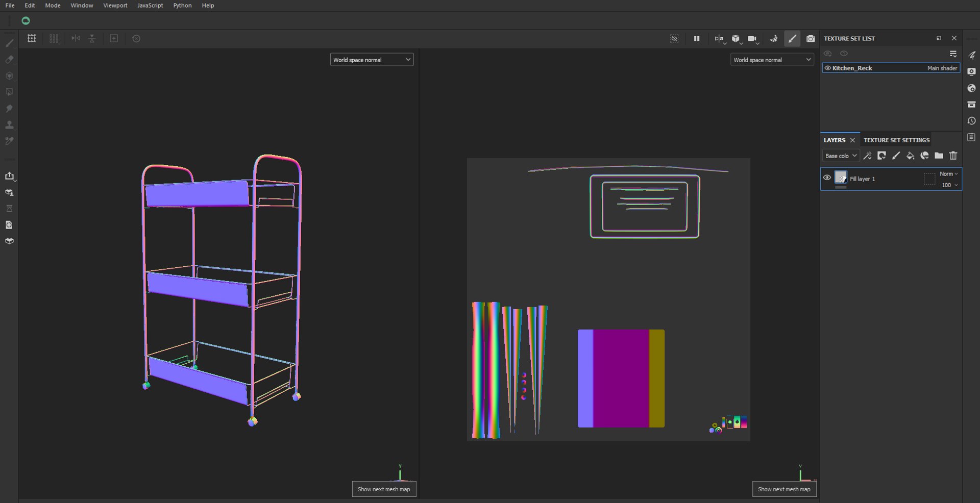980x503 pixels.
Task: Toggle symmetry in the top toolbar
Action: pyautogui.click(x=719, y=39)
